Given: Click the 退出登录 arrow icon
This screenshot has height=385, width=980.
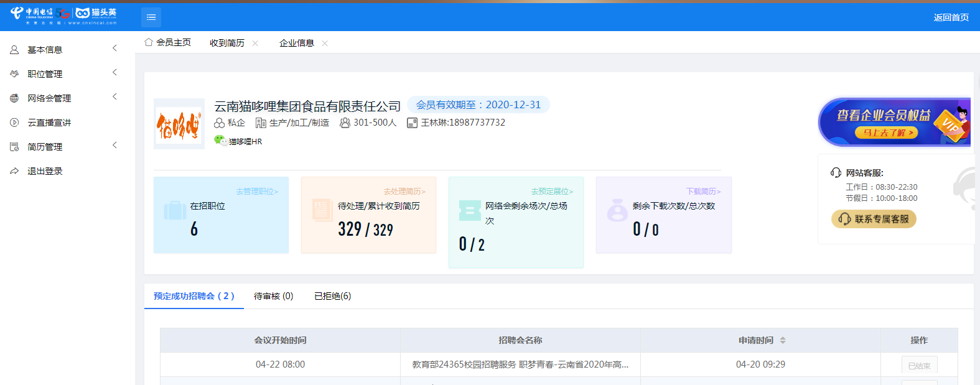Looking at the screenshot, I should click(x=14, y=171).
